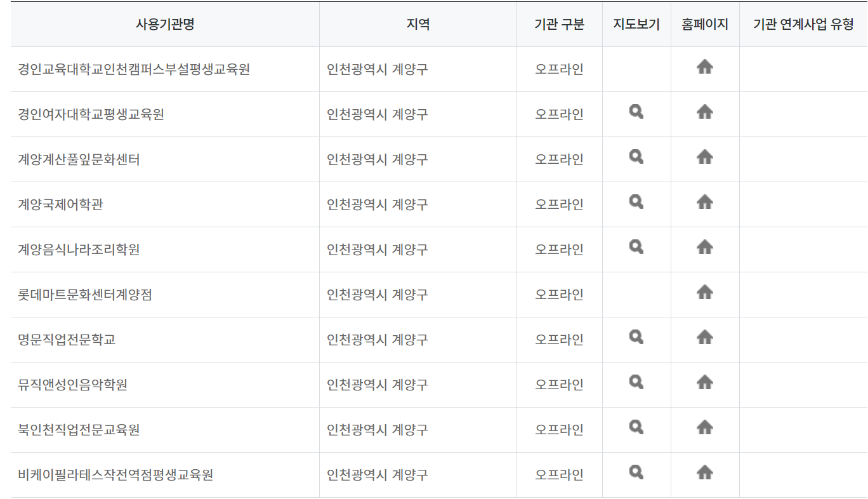The height and width of the screenshot is (499, 868).
Task: View map magnifier for 명문직업전문학교
Action: (636, 337)
